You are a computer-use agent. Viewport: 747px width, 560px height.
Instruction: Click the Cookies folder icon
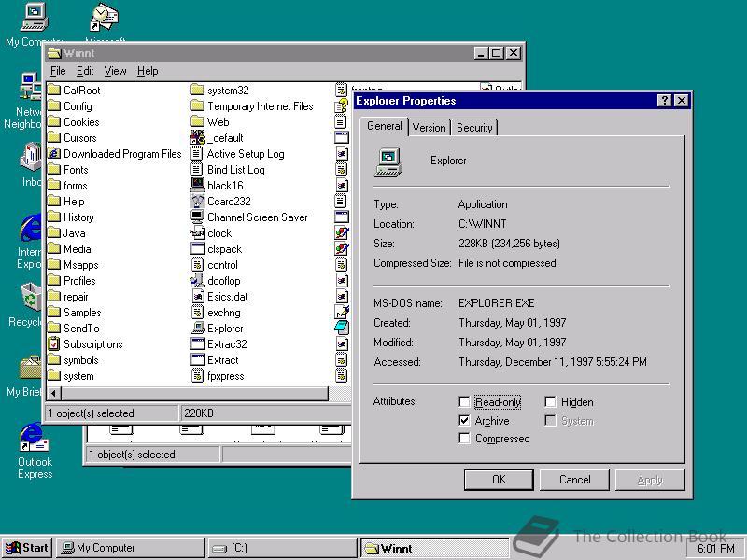pyautogui.click(x=54, y=121)
